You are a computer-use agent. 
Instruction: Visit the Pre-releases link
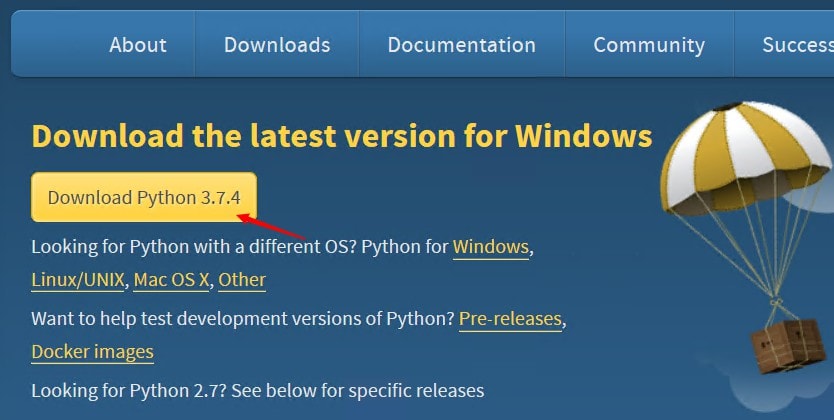pos(510,319)
